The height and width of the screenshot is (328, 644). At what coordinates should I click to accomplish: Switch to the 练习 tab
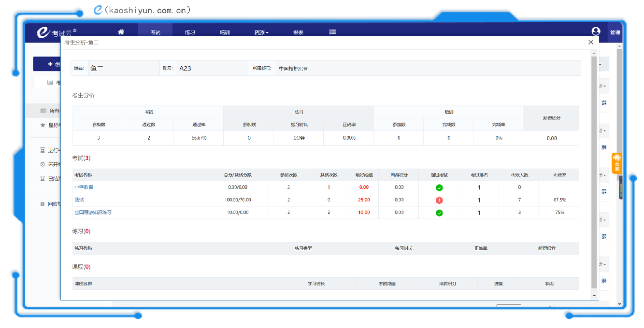point(190,33)
